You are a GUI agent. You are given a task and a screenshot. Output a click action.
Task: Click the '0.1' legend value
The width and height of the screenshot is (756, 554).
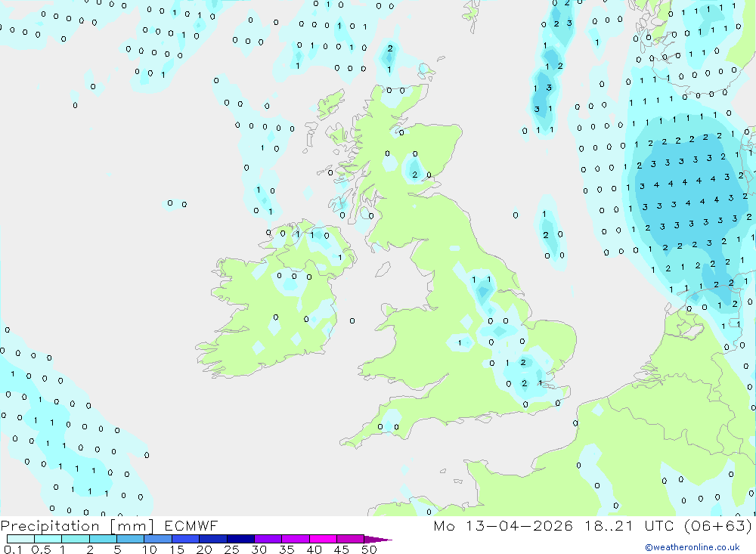(x=13, y=549)
